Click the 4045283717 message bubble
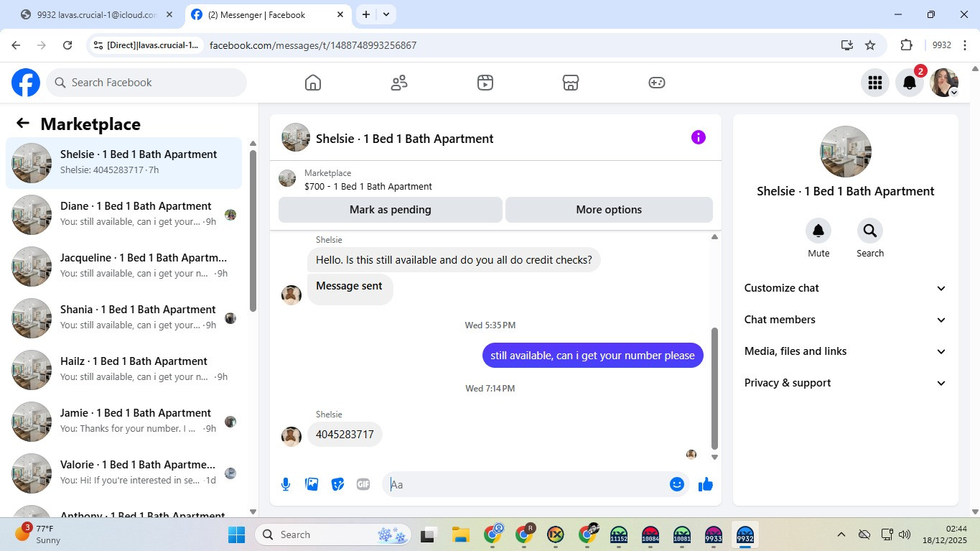The image size is (980, 551). (345, 435)
